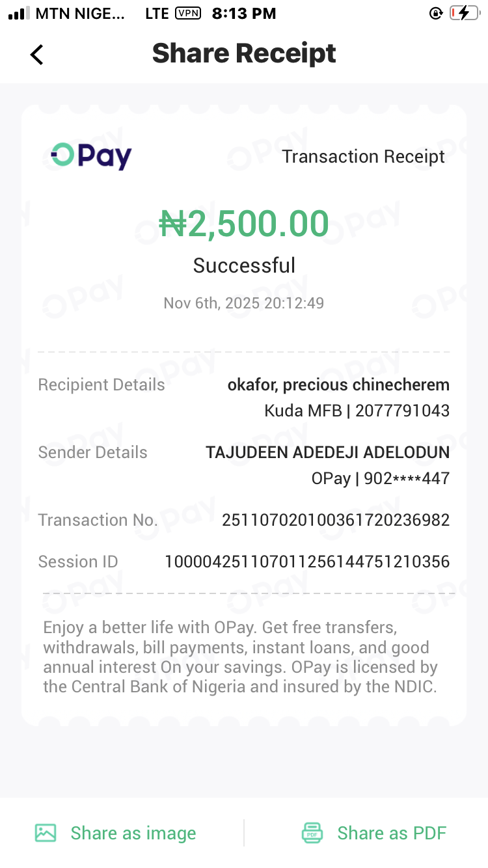Tap the rotation lock status icon
Viewport: 488px width, 868px height.
pyautogui.click(x=436, y=13)
